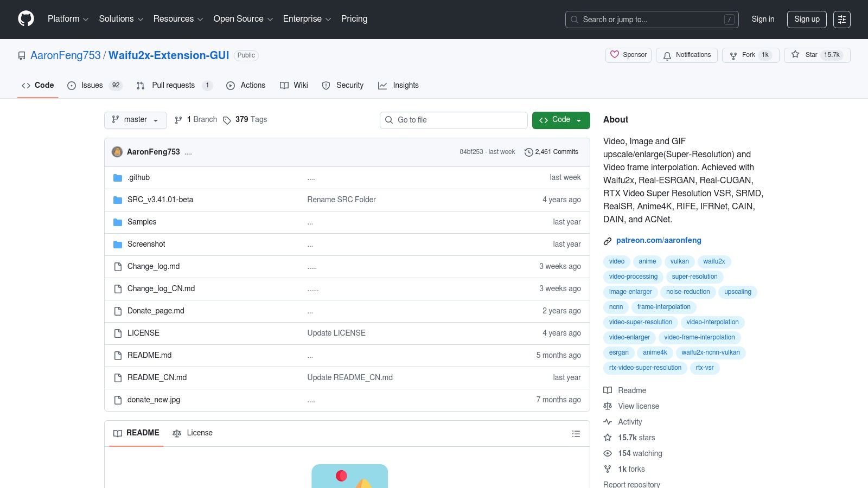The height and width of the screenshot is (488, 868).
Task: Open the Security tab
Action: pos(343,85)
